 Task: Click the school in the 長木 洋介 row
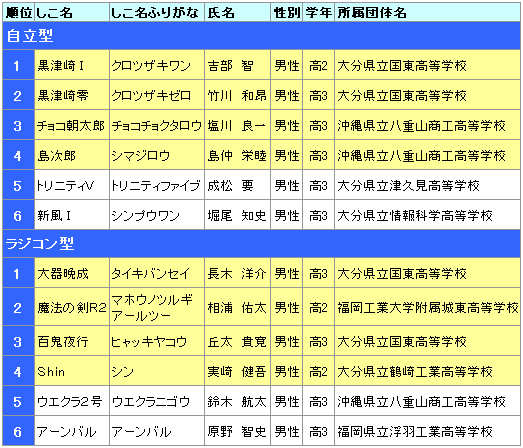(402, 274)
